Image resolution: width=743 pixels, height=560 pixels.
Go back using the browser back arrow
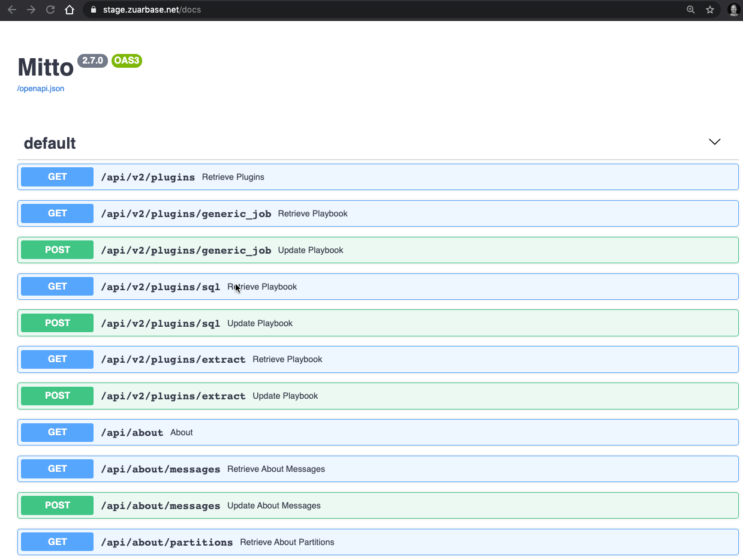tap(12, 10)
